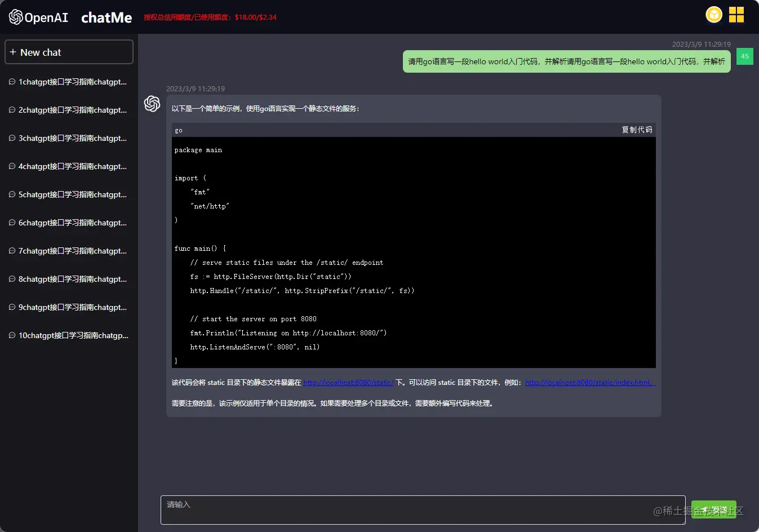This screenshot has height=532, width=759.
Task: Open the 9chatgpt接口学习指南 conversation
Action: point(72,307)
